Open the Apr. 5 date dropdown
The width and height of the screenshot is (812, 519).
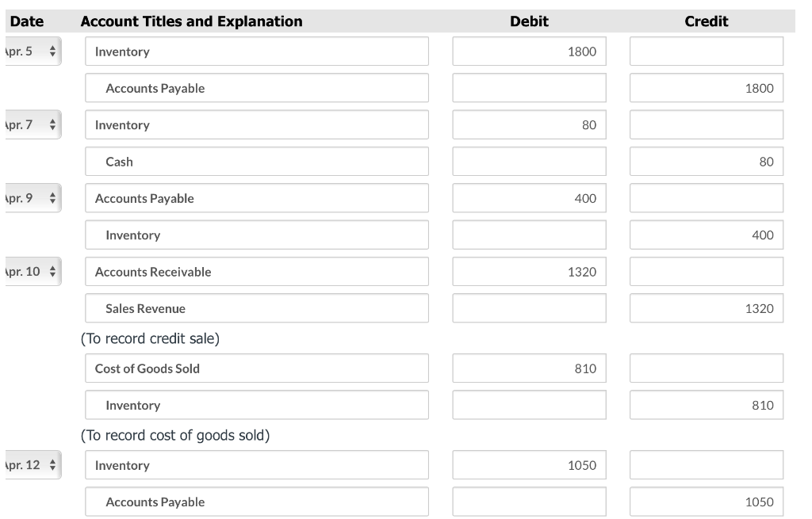coord(32,52)
